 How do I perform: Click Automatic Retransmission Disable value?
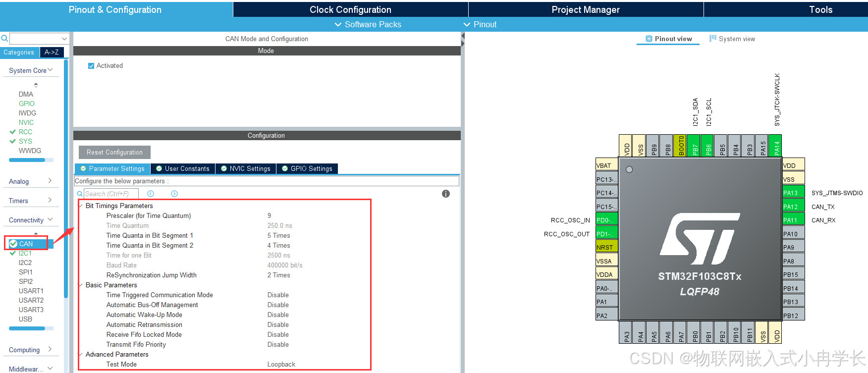[x=278, y=324]
